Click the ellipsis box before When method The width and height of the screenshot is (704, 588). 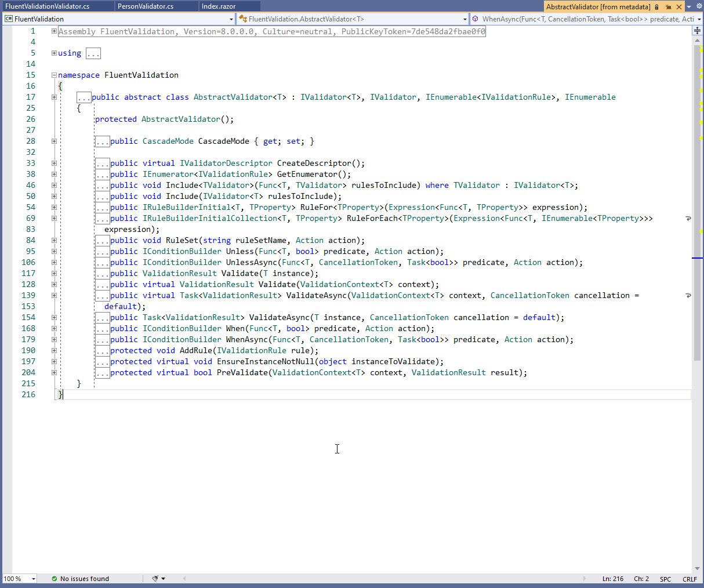tap(103, 329)
